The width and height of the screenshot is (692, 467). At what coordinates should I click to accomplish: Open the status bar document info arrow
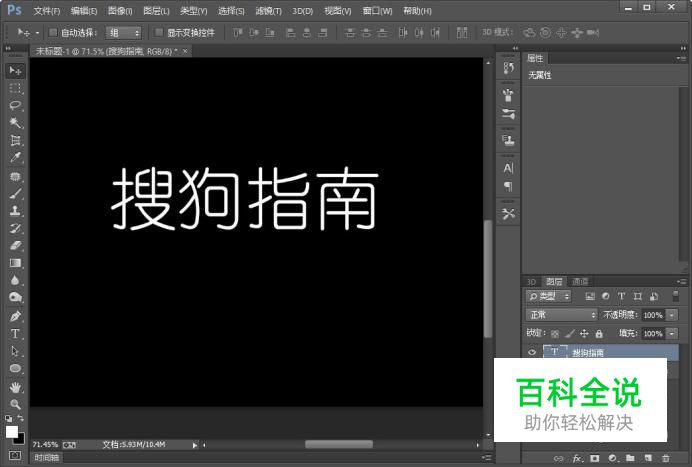(x=195, y=445)
